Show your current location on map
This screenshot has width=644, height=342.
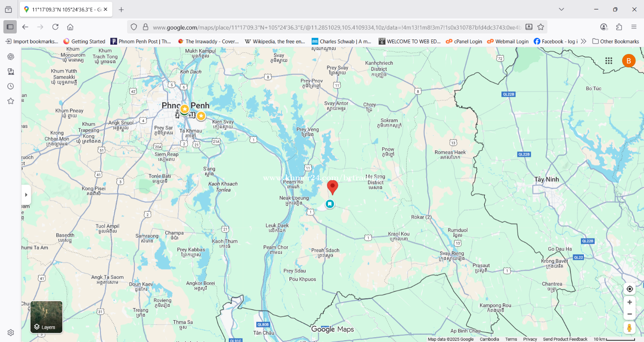(x=629, y=289)
